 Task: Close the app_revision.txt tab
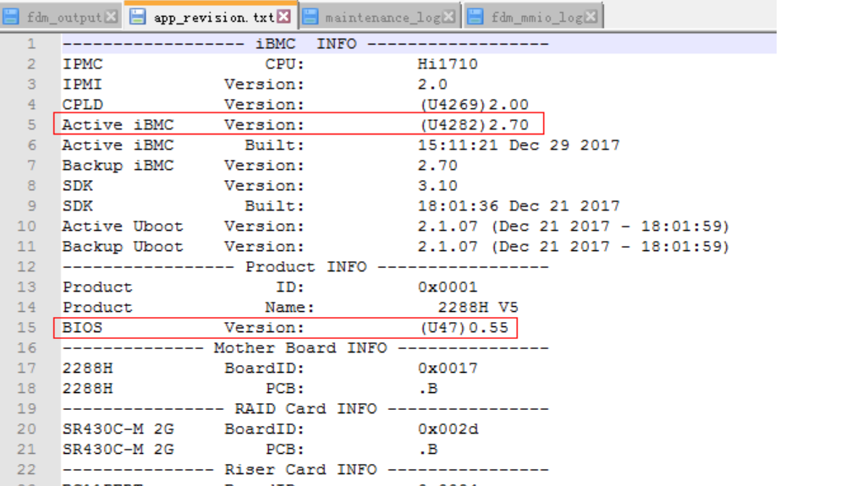coord(283,17)
